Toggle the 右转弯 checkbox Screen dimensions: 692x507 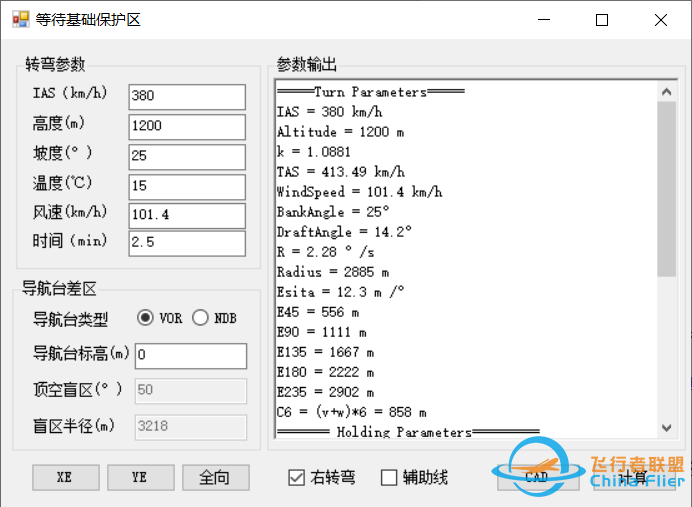tap(297, 477)
